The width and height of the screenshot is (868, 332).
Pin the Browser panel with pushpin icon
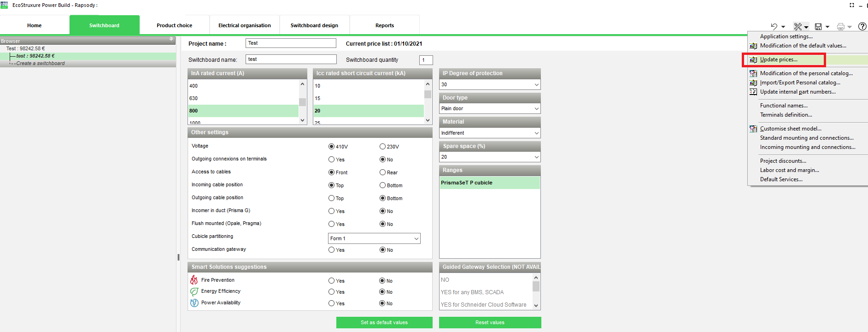[171, 40]
